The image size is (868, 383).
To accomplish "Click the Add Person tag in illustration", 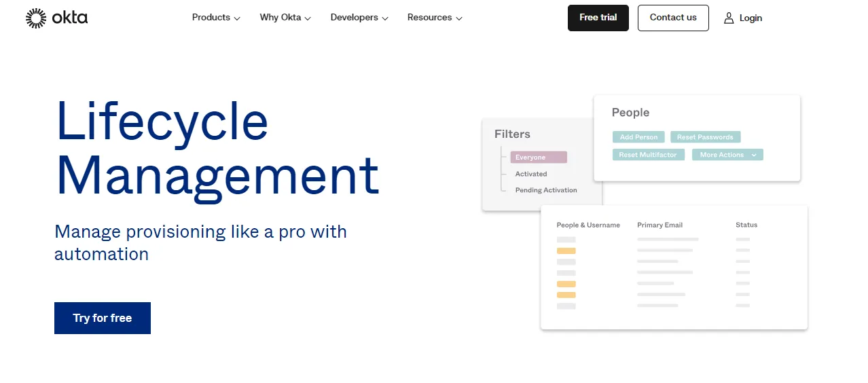I will 638,137.
